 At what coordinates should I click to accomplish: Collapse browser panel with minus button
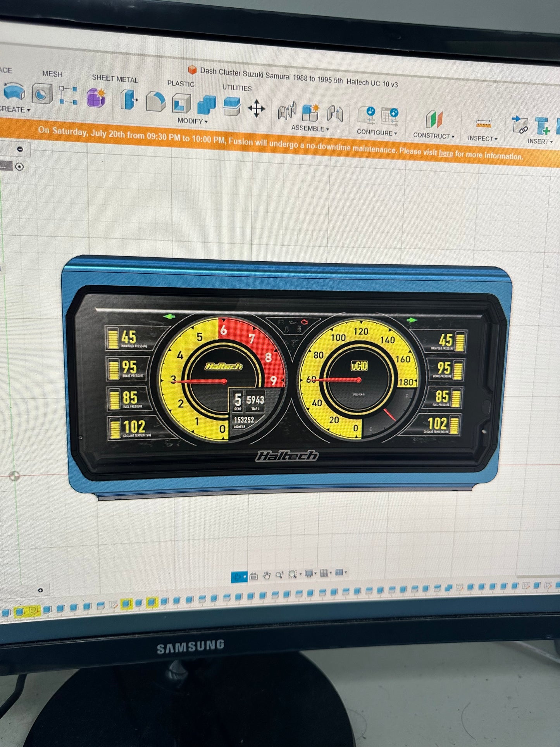coord(20,149)
